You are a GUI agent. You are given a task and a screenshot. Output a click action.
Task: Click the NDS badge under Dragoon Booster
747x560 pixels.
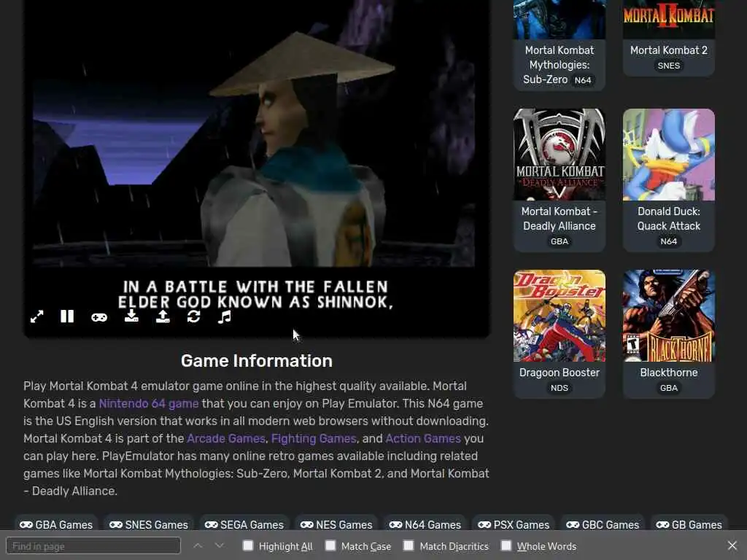[560, 388]
